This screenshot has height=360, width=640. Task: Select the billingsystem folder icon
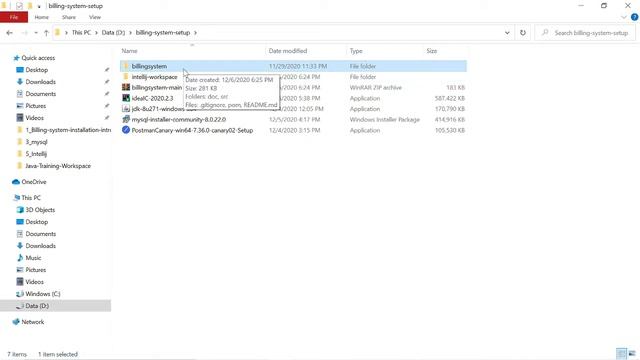tap(126, 66)
